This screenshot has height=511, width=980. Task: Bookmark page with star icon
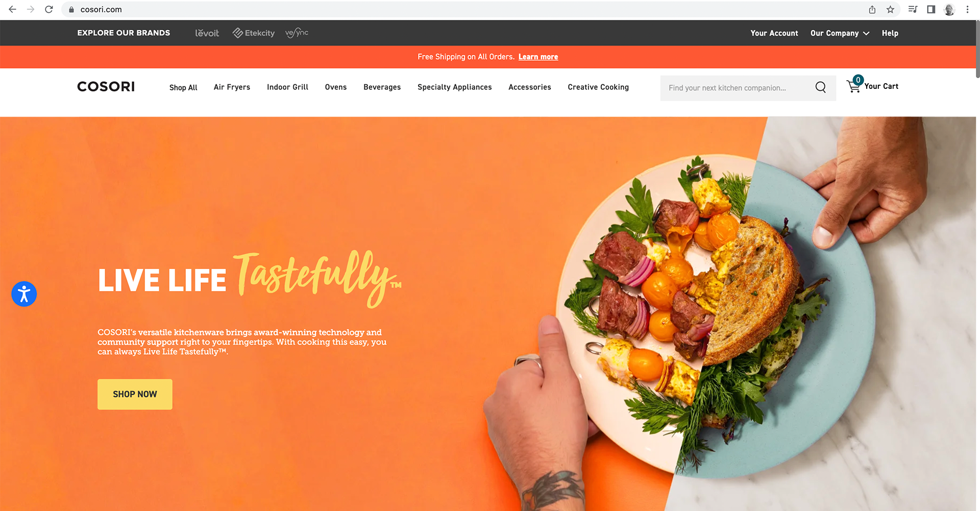[x=890, y=9]
